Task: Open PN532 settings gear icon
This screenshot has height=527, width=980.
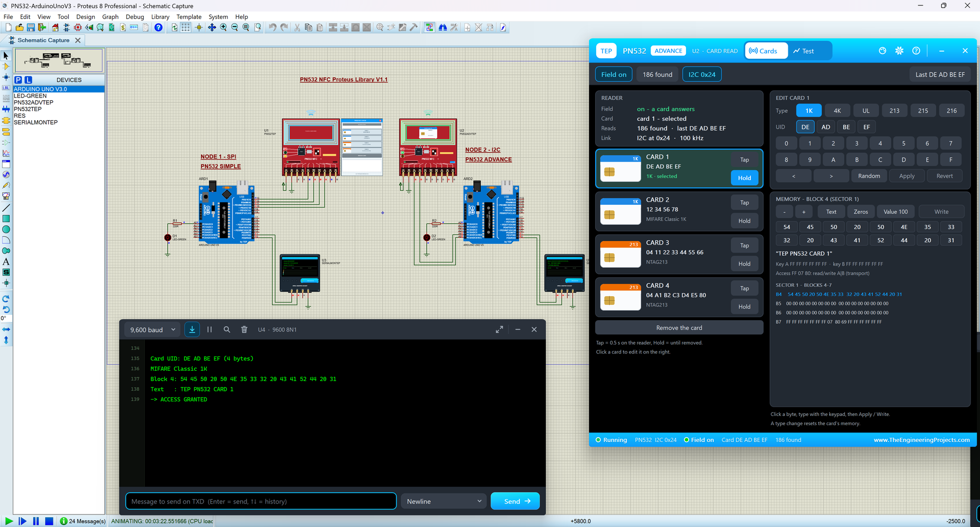Action: pos(899,51)
